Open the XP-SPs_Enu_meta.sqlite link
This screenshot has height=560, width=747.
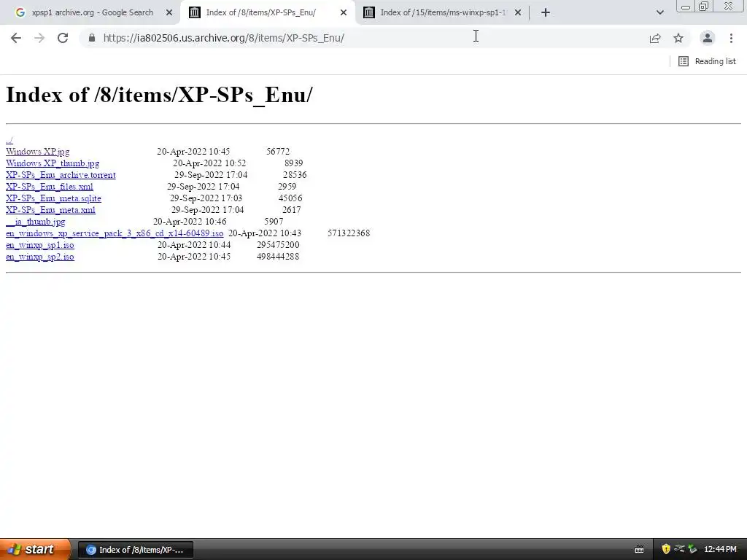click(53, 198)
